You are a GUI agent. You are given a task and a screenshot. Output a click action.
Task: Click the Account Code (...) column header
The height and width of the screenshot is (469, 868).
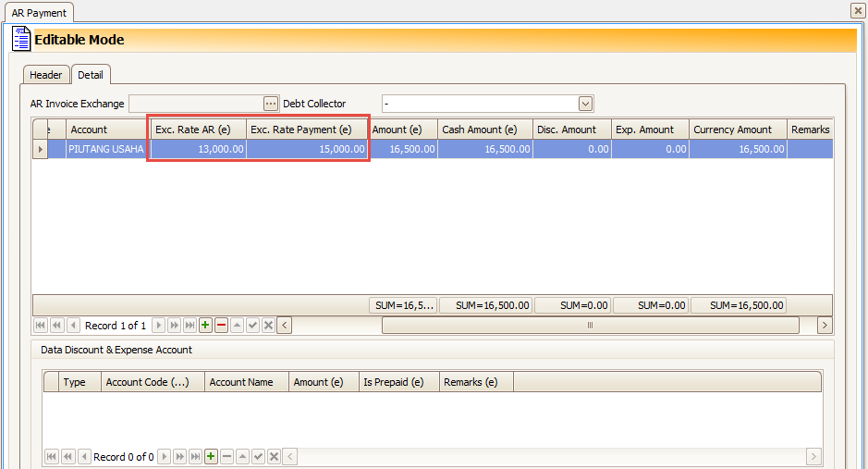point(153,382)
